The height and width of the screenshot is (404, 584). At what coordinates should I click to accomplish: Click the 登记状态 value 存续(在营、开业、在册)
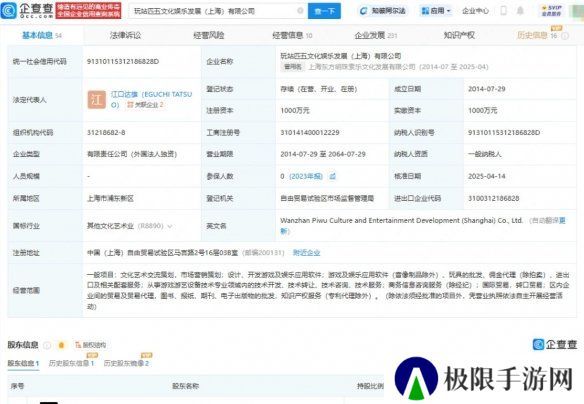318,89
